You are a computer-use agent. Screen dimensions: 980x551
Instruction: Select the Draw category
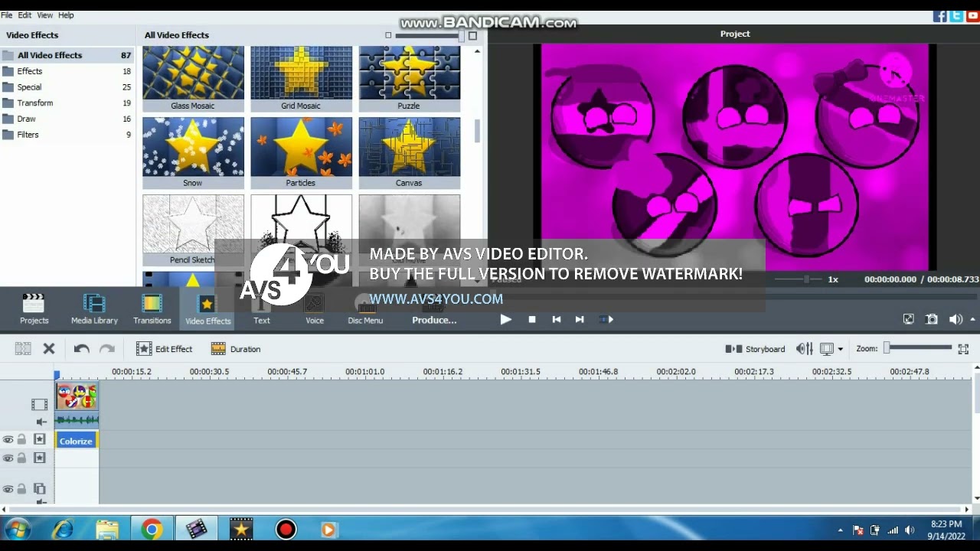click(67, 119)
